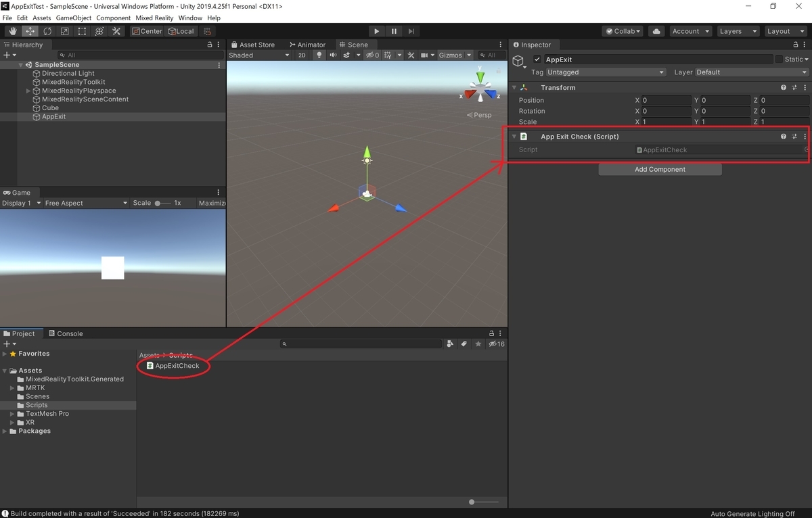Select the Rotate tool
This screenshot has height=518, width=812.
pyautogui.click(x=47, y=31)
